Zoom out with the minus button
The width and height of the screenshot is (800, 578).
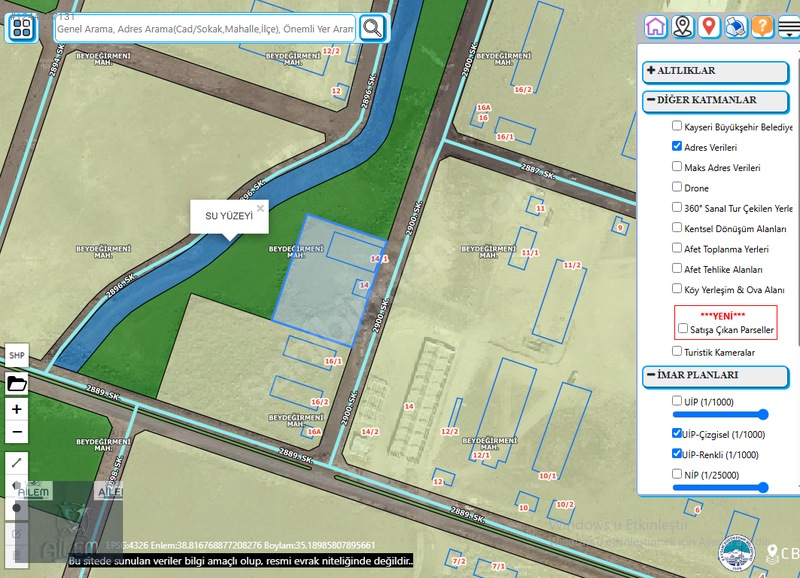17,432
